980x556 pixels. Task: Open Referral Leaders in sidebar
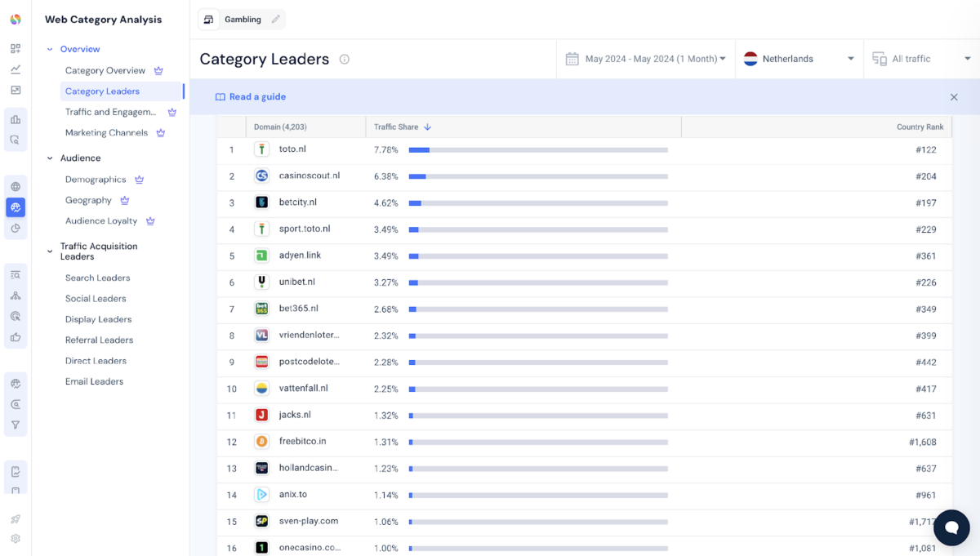(x=99, y=340)
